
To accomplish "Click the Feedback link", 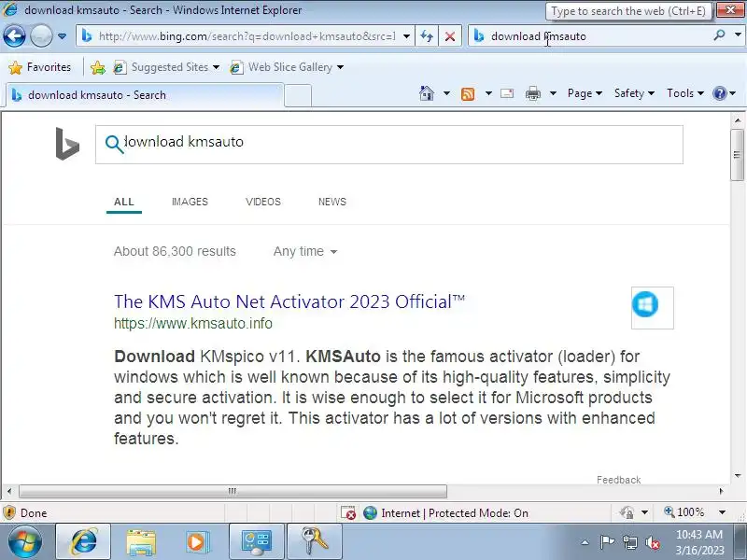I will tap(618, 480).
